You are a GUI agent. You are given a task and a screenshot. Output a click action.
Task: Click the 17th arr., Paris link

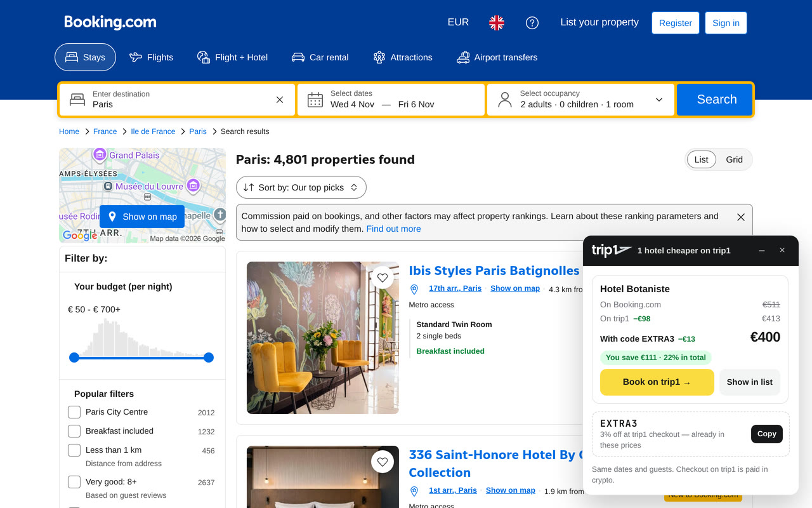point(455,288)
